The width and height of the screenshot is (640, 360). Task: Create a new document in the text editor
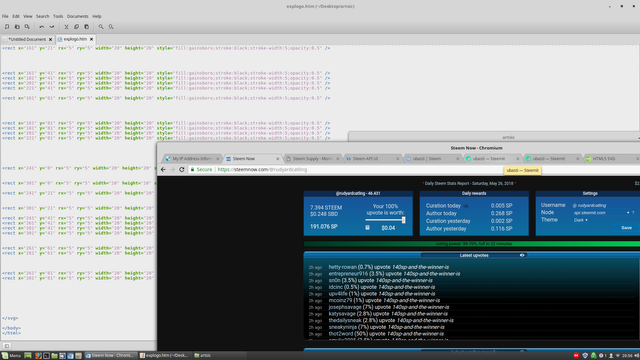[7, 27]
